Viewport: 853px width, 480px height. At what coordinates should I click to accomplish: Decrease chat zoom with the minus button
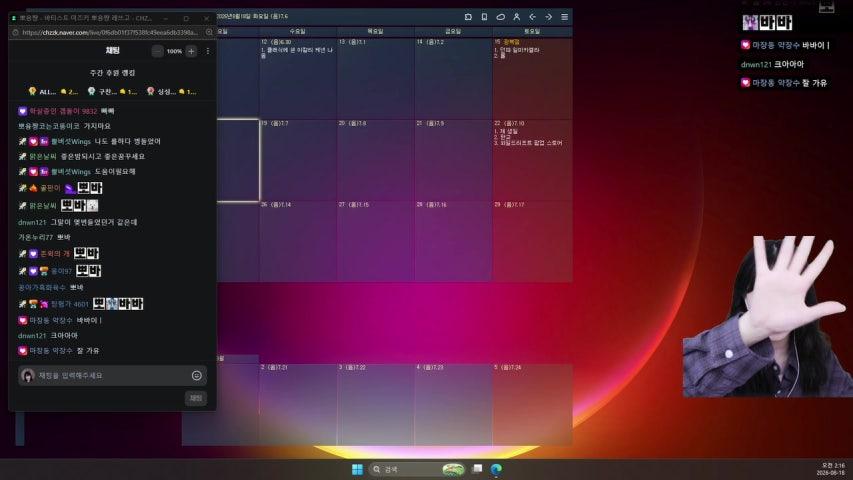[x=157, y=51]
